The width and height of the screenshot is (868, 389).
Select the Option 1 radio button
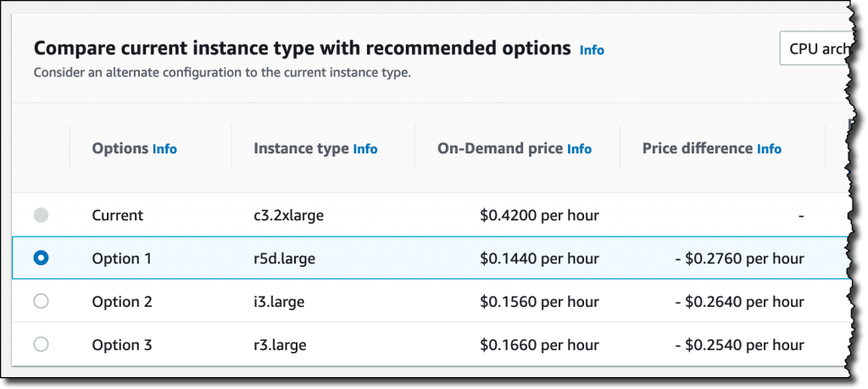coord(41,258)
